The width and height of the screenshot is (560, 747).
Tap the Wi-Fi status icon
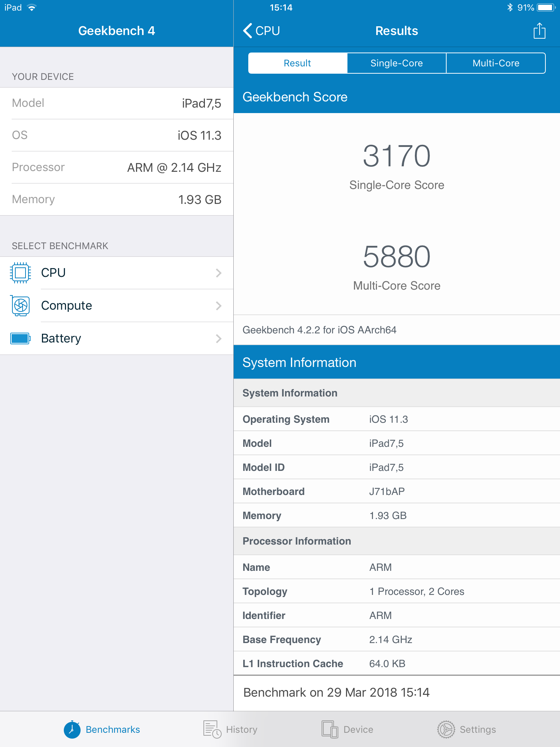(32, 7)
